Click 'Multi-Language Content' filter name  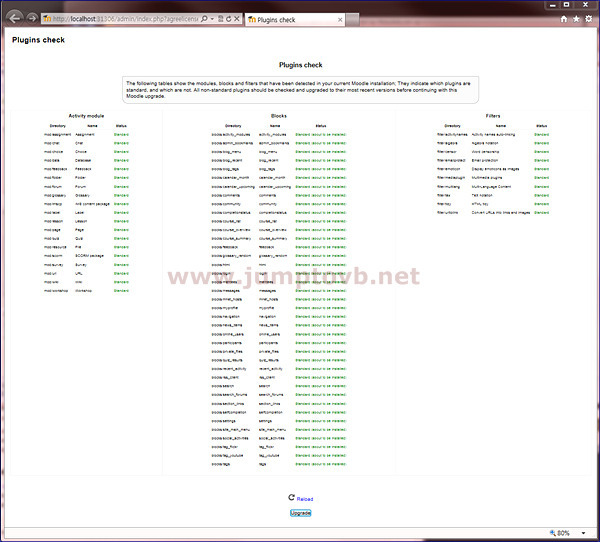point(491,187)
